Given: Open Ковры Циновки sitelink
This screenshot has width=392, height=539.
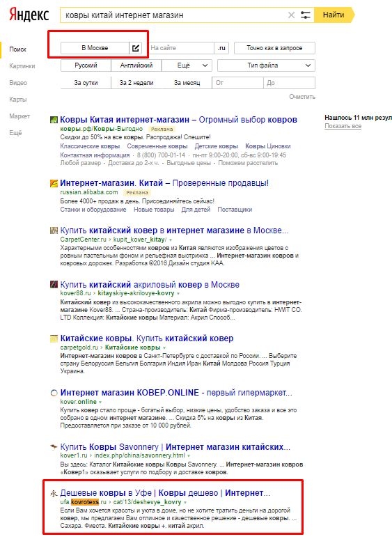Looking at the screenshot, I should click(x=268, y=146).
